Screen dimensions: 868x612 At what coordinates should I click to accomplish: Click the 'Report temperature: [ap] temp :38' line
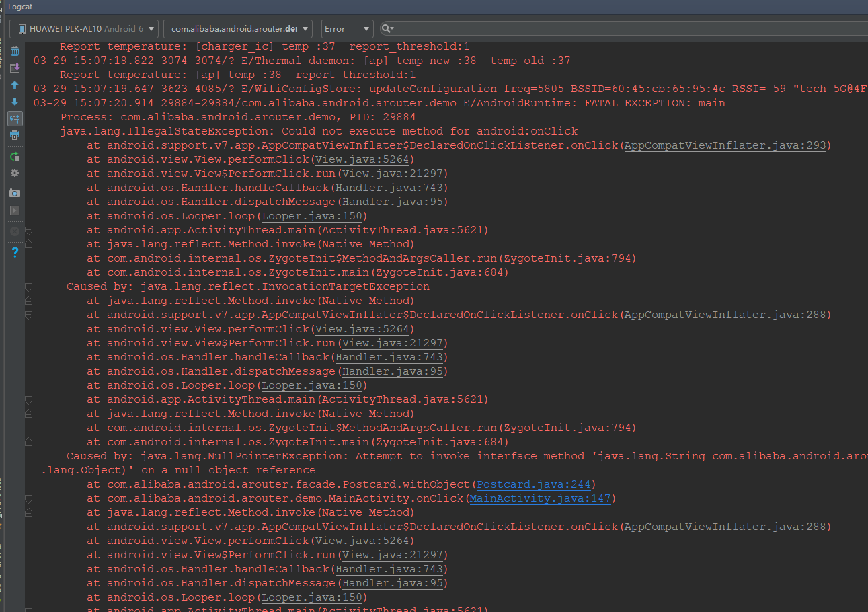(x=238, y=75)
